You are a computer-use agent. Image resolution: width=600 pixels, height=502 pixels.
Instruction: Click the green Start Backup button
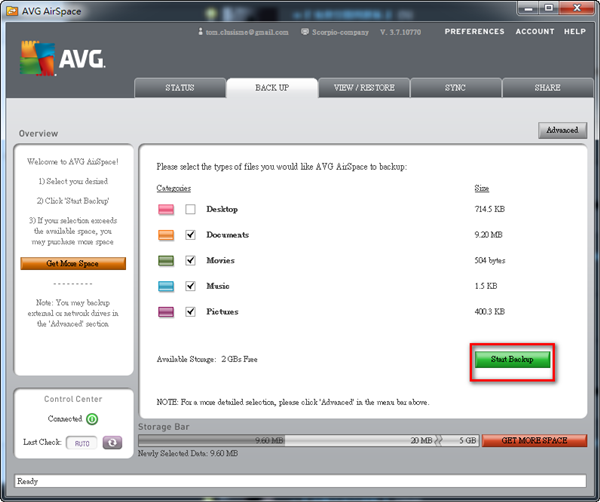tap(512, 359)
